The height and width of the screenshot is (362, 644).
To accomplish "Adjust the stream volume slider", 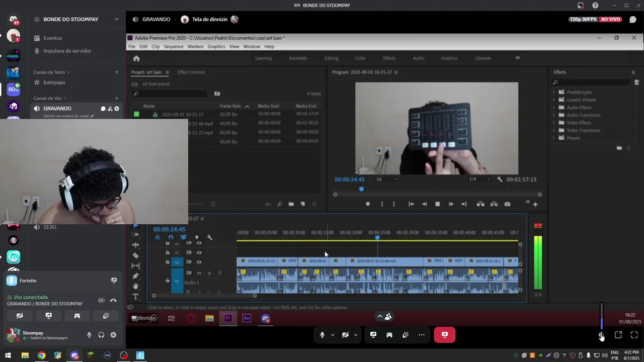I will 602,316.
